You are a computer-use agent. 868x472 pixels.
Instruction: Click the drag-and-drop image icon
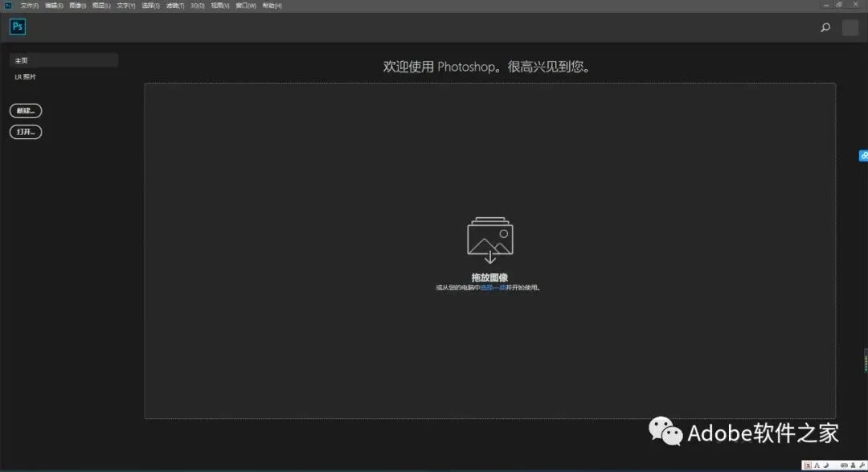click(490, 240)
